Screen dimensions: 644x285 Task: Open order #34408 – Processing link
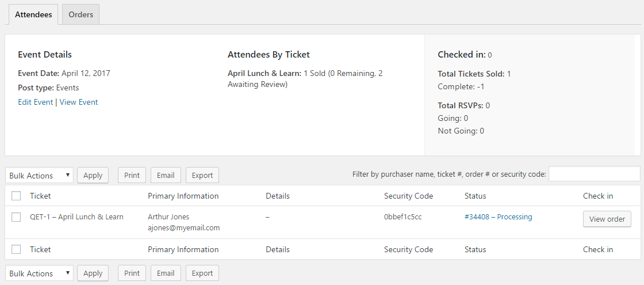(498, 217)
